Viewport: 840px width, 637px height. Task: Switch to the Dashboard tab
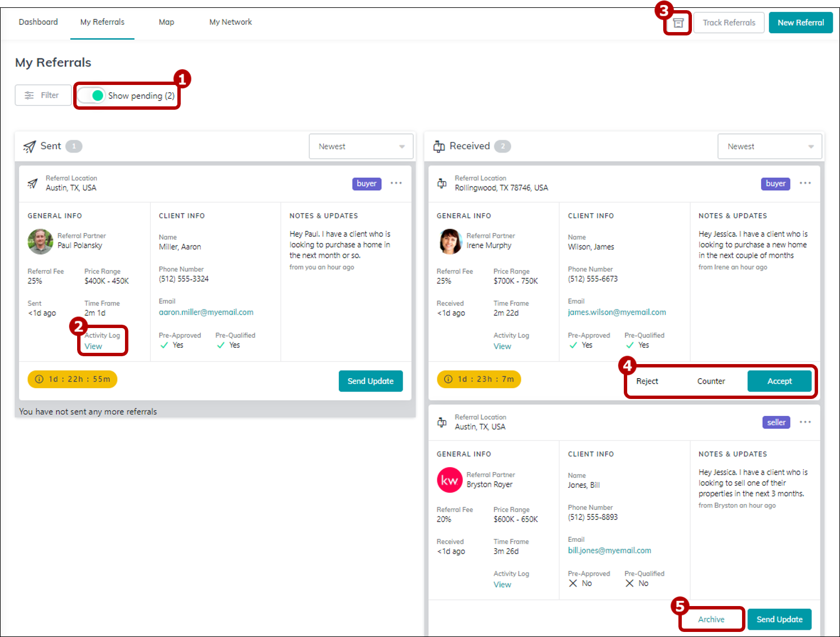(x=38, y=22)
